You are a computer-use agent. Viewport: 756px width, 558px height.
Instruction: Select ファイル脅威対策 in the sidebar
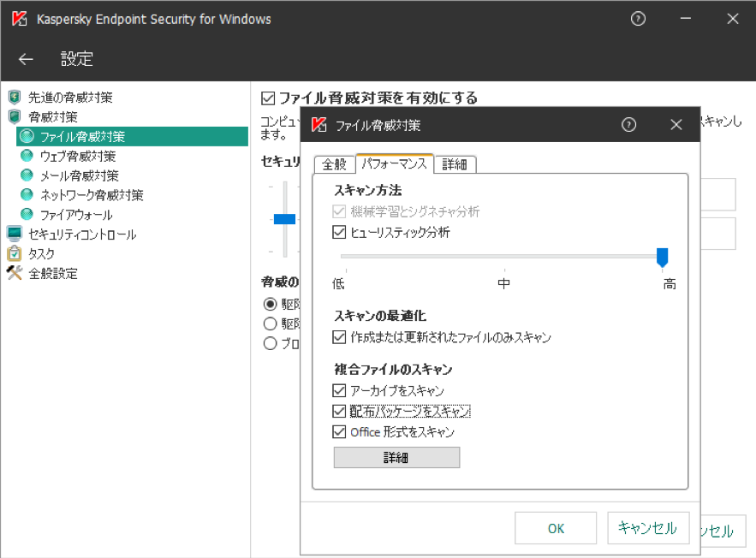click(132, 136)
